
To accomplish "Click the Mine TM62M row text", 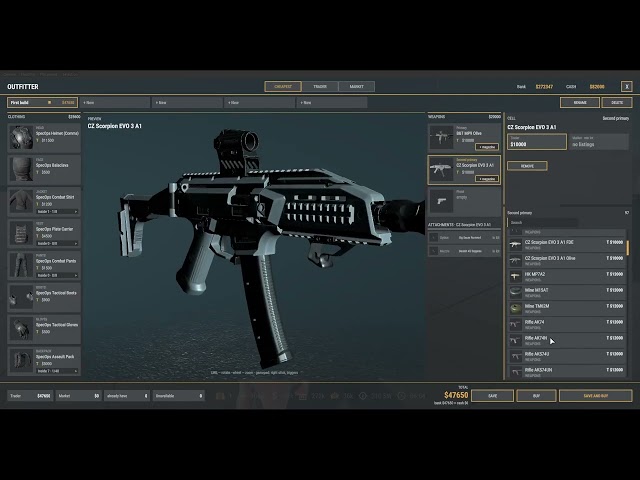I will [537, 306].
